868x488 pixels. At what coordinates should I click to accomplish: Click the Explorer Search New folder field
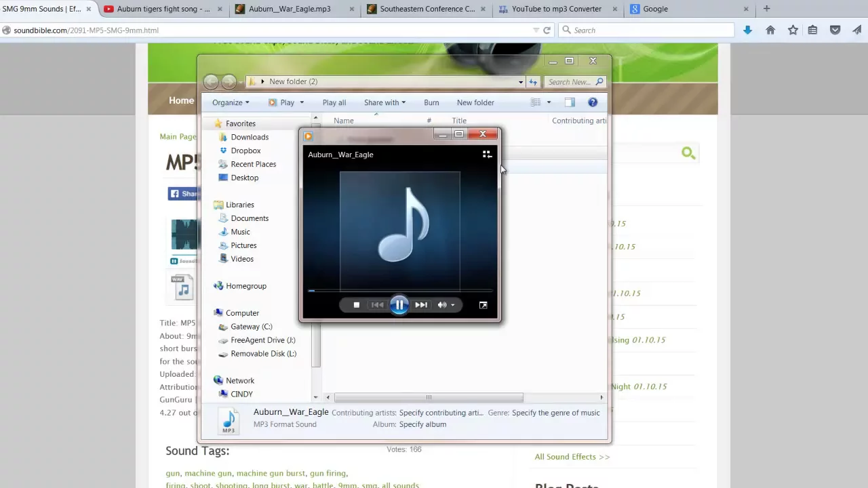coord(574,82)
